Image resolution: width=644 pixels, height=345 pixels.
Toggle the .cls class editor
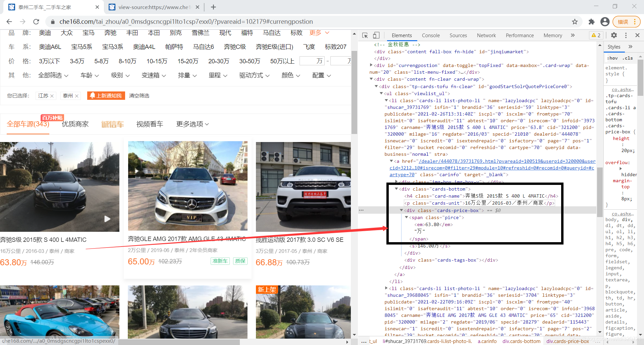coord(628,58)
